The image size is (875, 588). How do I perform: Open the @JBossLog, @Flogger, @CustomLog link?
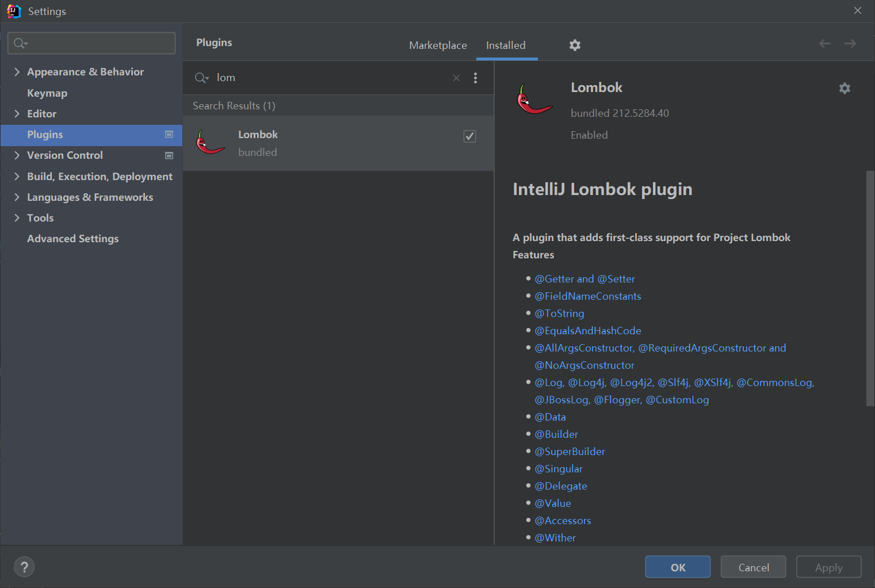click(621, 399)
